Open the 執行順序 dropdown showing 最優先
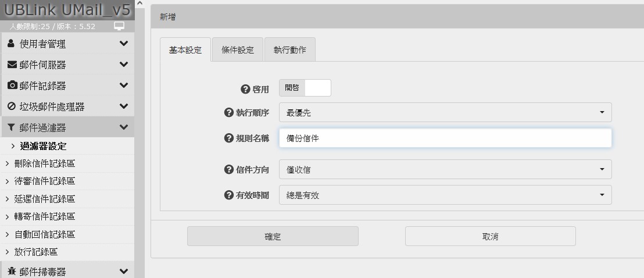The width and height of the screenshot is (644, 278). click(x=445, y=113)
